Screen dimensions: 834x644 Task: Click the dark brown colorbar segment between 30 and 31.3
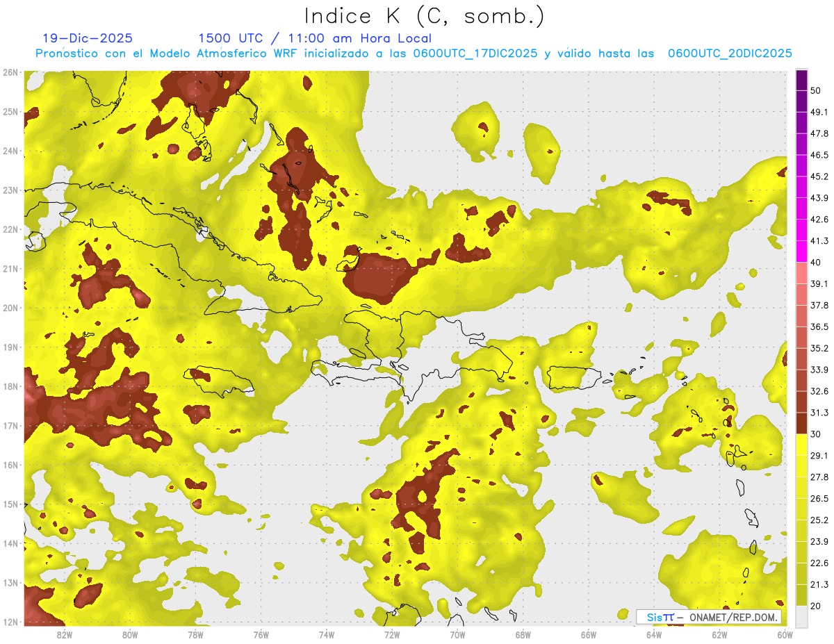(801, 424)
